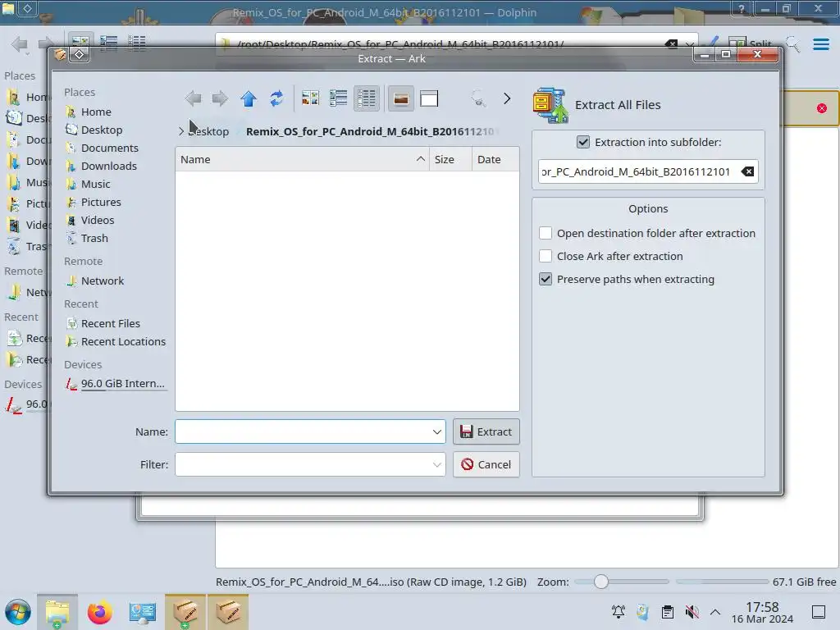Sort files by Size column header
840x630 pixels.
(450, 160)
